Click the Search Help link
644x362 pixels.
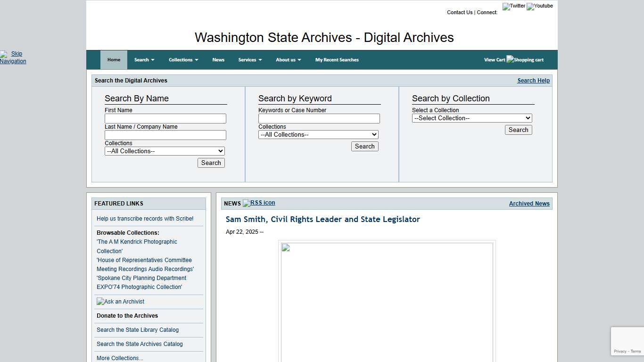pyautogui.click(x=533, y=80)
